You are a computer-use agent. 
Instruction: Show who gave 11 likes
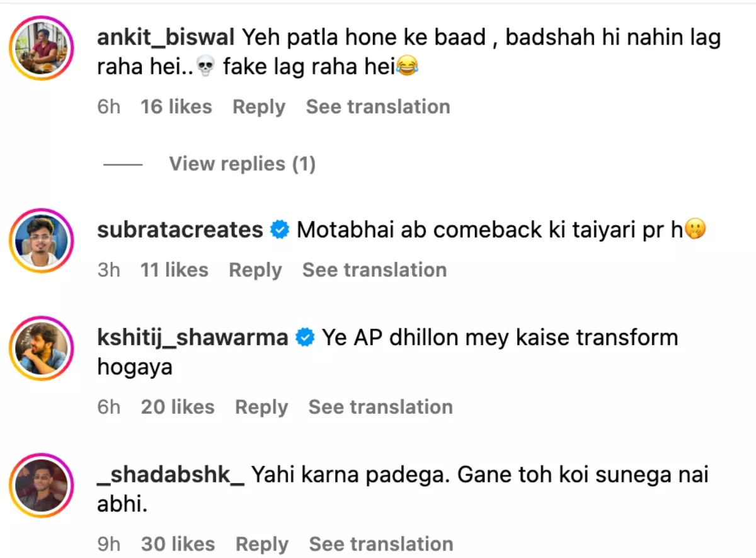[174, 270]
